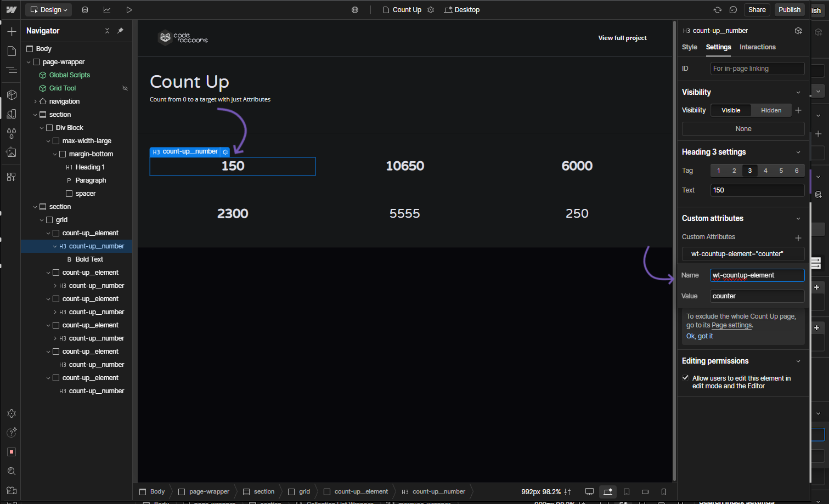This screenshot has height=504, width=829.
Task: Select section in bottom breadcrumb
Action: pyautogui.click(x=258, y=492)
